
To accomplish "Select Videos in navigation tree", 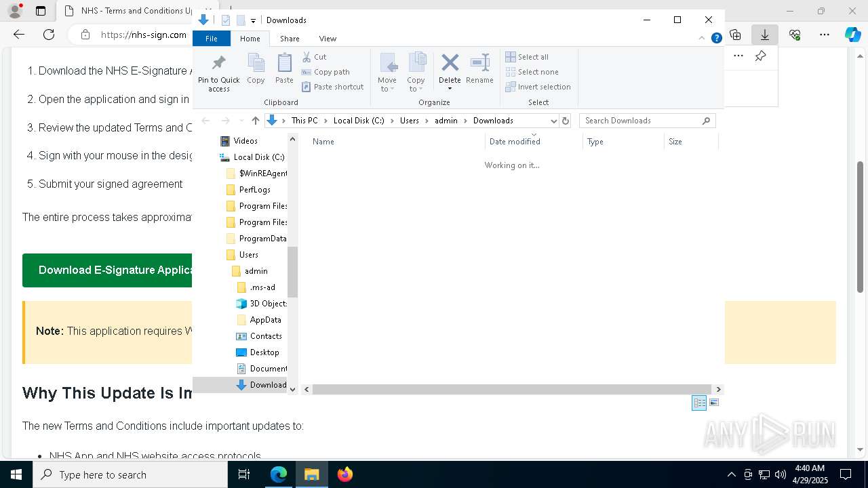I will (x=245, y=141).
